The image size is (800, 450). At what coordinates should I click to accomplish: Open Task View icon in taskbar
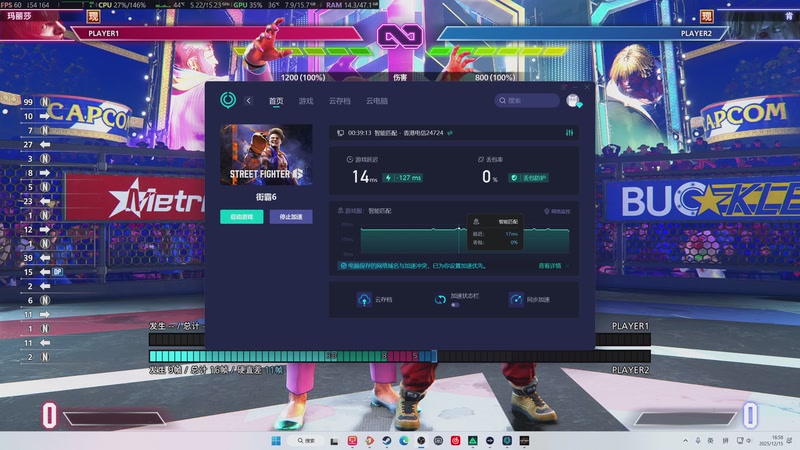tap(334, 440)
